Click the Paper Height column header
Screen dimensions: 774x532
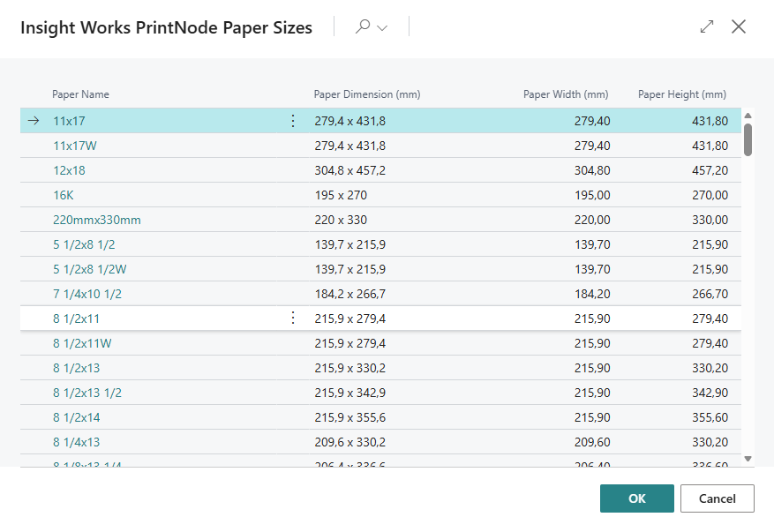click(682, 94)
